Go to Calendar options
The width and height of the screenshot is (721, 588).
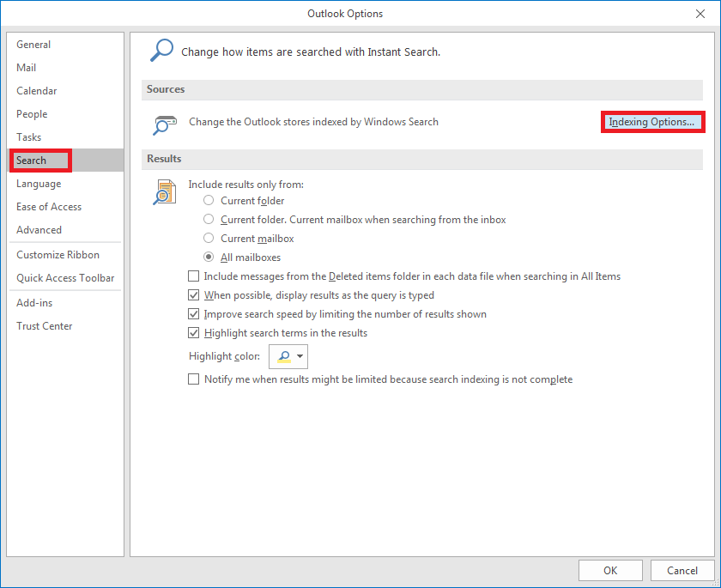65,91
